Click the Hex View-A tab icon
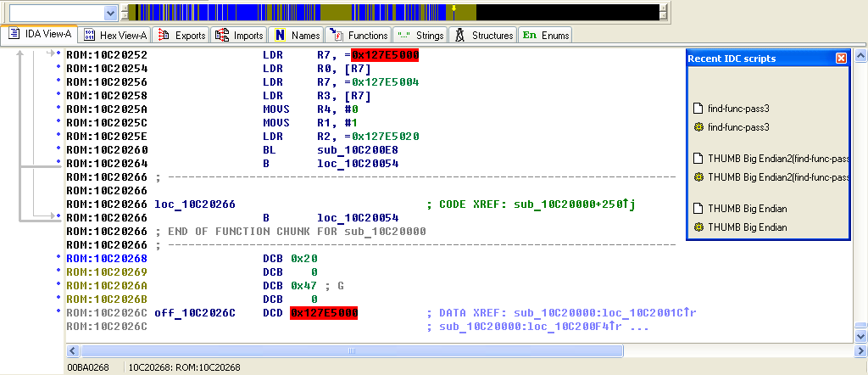This screenshot has height=375, width=868. pos(90,36)
